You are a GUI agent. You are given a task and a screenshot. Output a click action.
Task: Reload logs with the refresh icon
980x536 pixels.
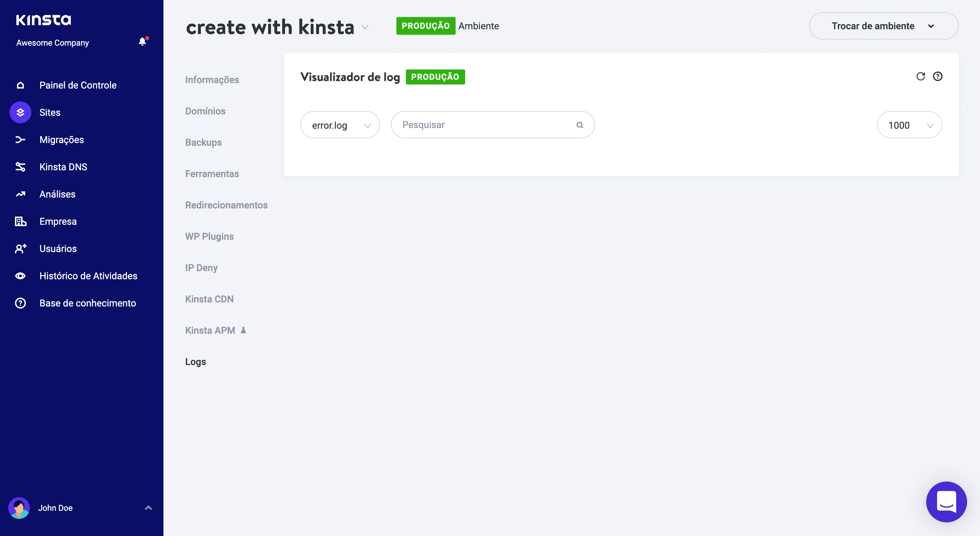(920, 77)
